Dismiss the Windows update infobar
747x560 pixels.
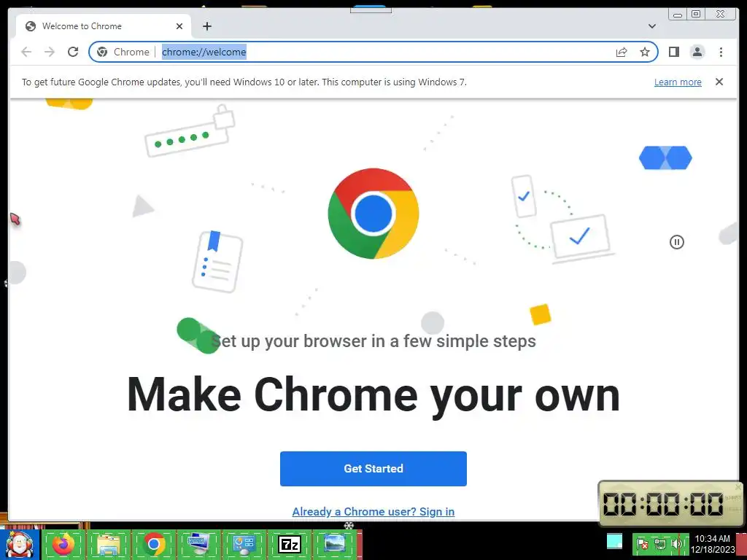719,82
